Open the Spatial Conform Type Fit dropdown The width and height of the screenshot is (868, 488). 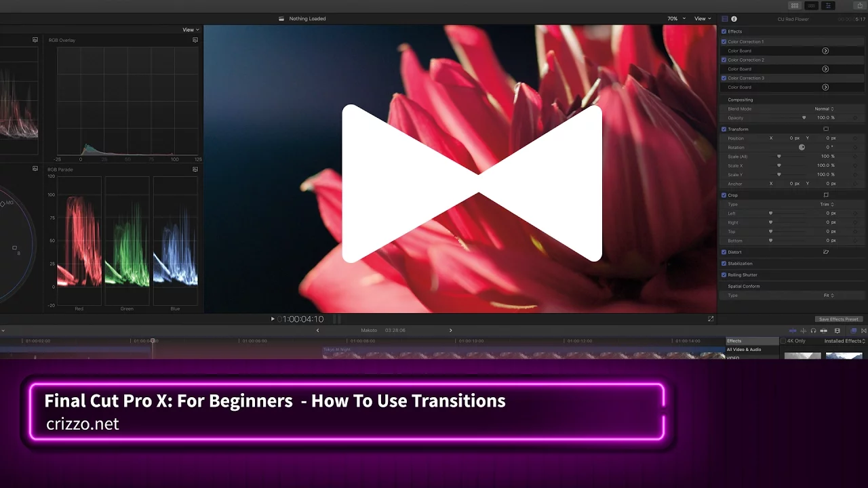point(829,296)
